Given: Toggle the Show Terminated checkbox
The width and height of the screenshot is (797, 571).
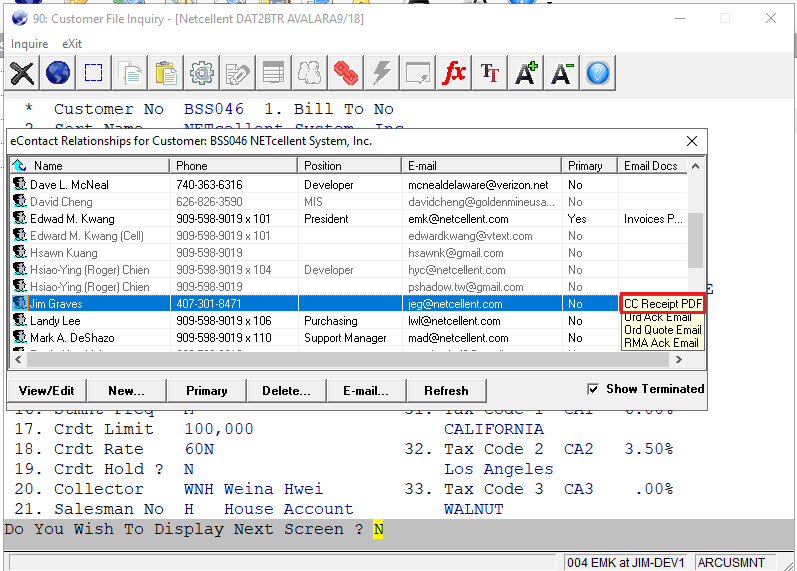Looking at the screenshot, I should click(x=593, y=389).
